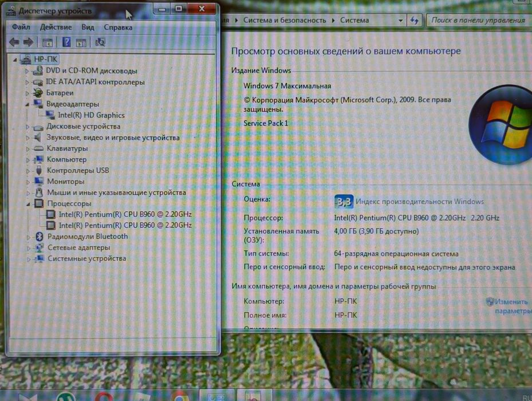Click the Chrome icon on the taskbar
The width and height of the screenshot is (532, 401).
[180, 396]
